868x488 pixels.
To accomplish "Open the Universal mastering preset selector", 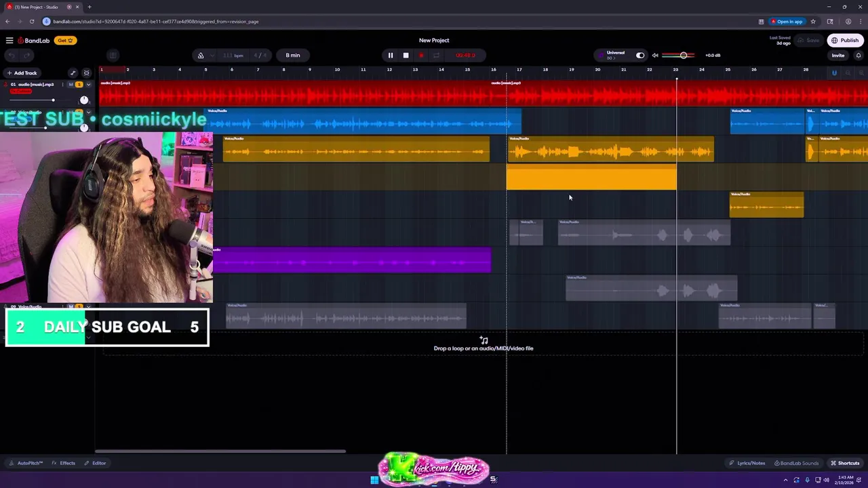I will (x=615, y=55).
